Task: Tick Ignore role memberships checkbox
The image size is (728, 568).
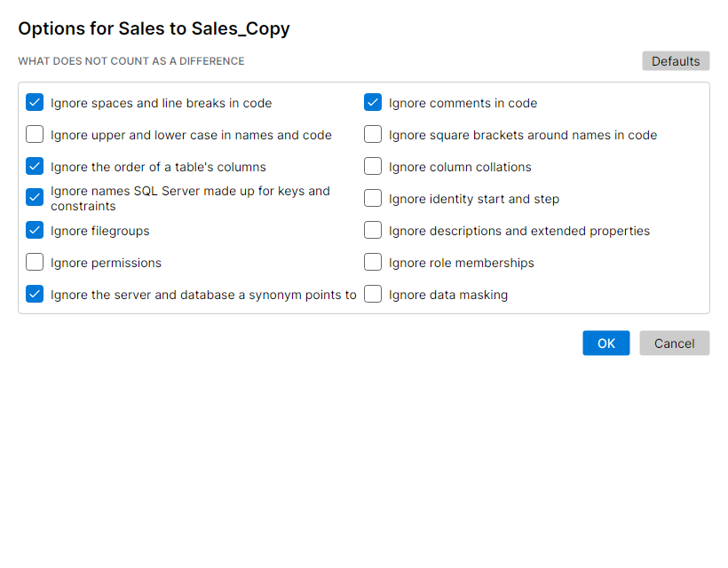Action: point(373,262)
